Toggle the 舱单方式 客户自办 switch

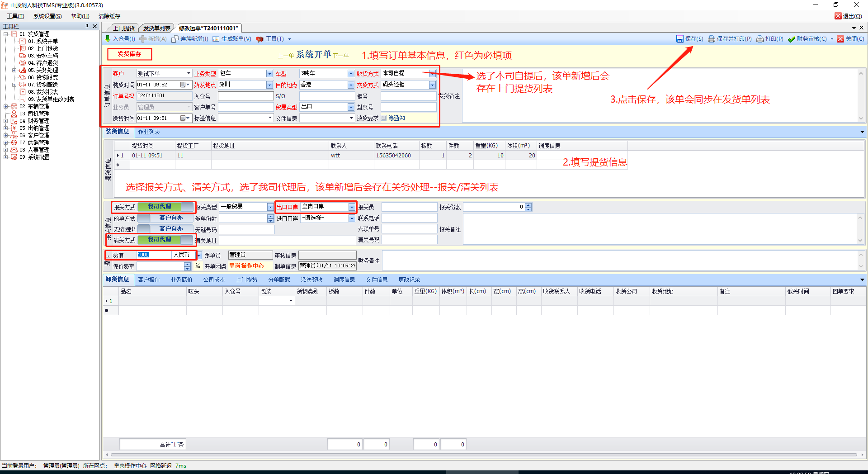165,218
